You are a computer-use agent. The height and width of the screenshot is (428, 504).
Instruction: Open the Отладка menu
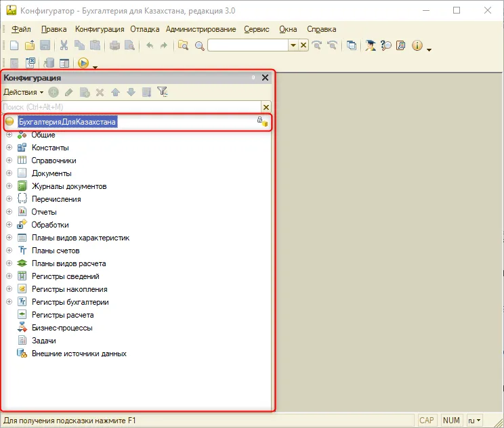coord(145,29)
